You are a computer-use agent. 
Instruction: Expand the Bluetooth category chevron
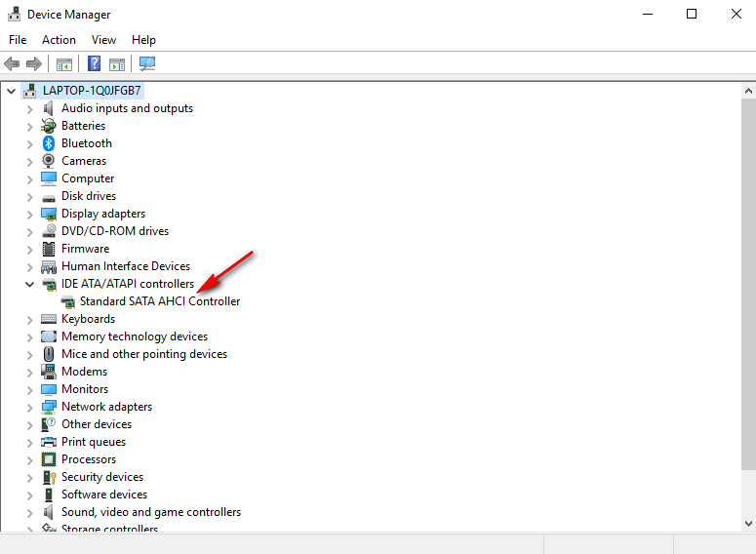click(x=29, y=144)
